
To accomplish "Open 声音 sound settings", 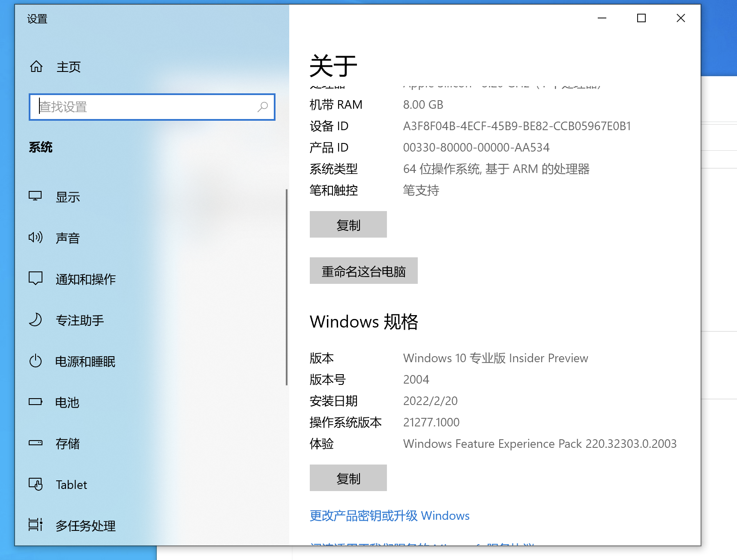I will pyautogui.click(x=68, y=238).
